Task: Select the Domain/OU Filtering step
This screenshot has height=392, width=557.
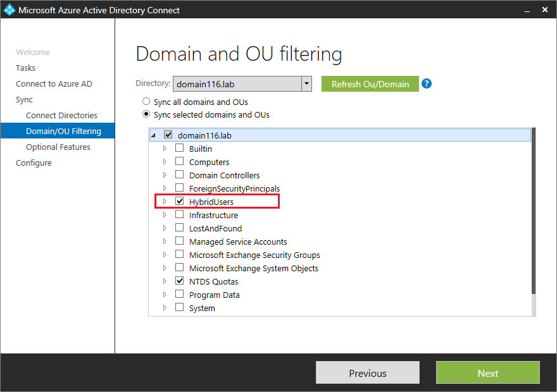Action: pos(58,131)
